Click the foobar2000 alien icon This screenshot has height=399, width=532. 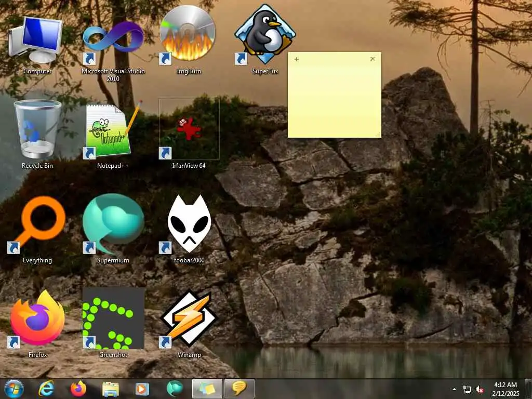(189, 223)
